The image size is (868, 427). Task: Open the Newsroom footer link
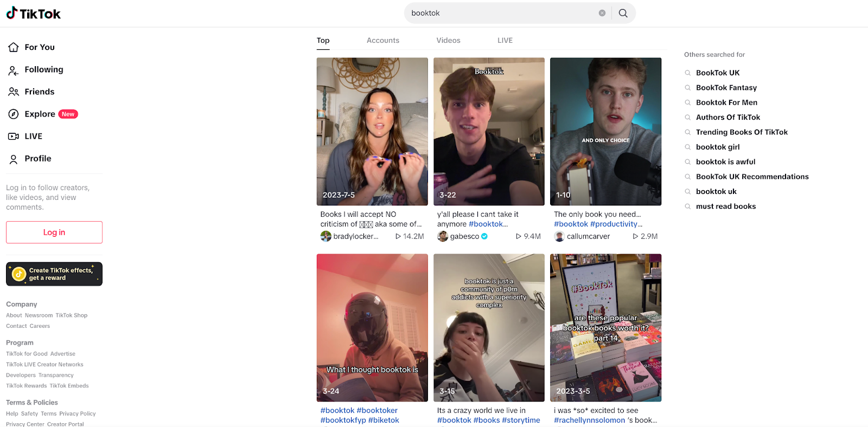coord(39,315)
